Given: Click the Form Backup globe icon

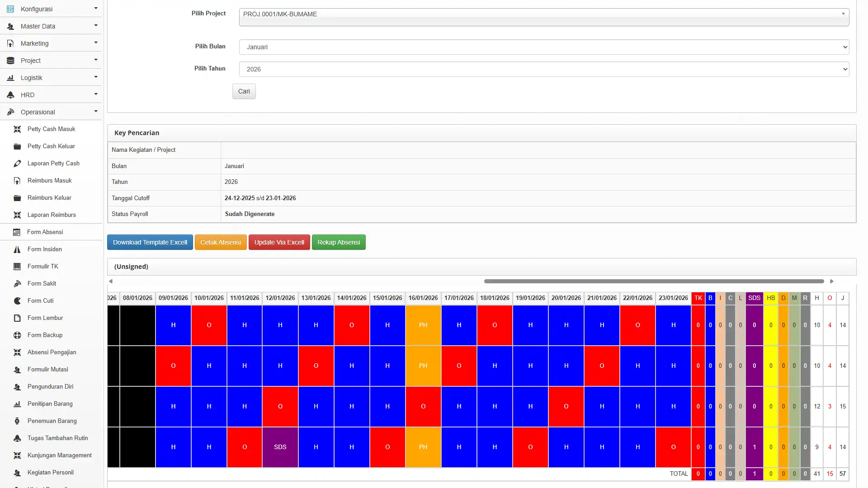Looking at the screenshot, I should pos(17,335).
